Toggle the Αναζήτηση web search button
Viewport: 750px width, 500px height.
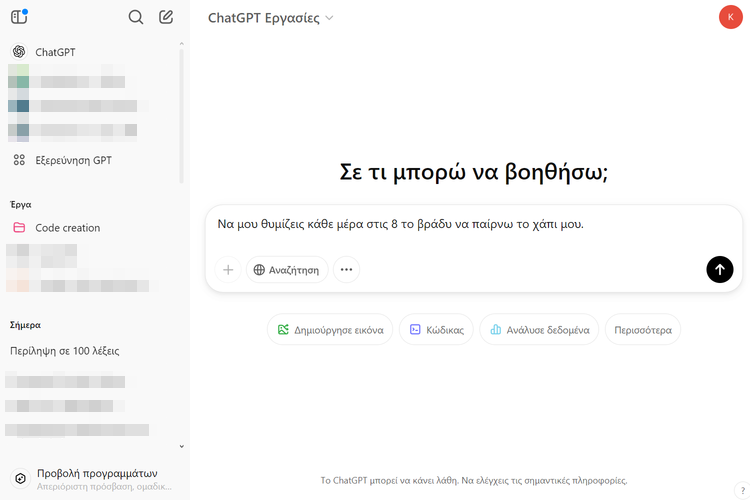click(287, 270)
